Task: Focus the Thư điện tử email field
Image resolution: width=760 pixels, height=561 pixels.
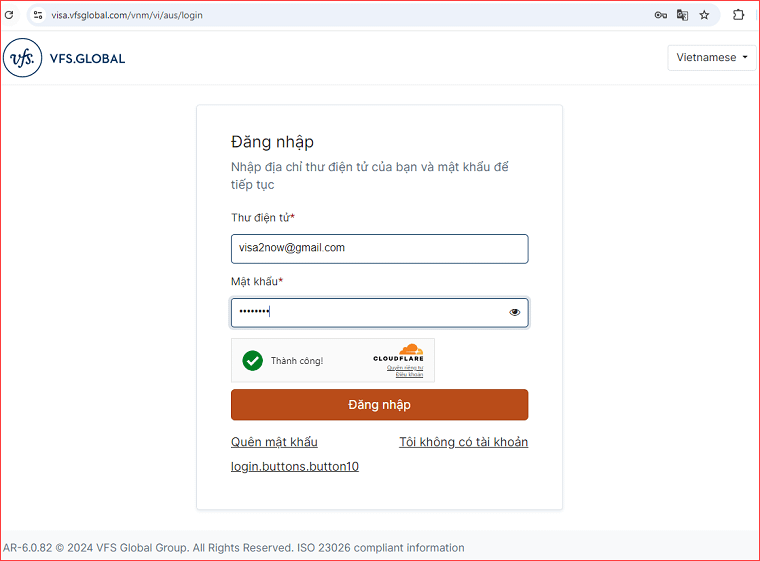Action: [379, 248]
